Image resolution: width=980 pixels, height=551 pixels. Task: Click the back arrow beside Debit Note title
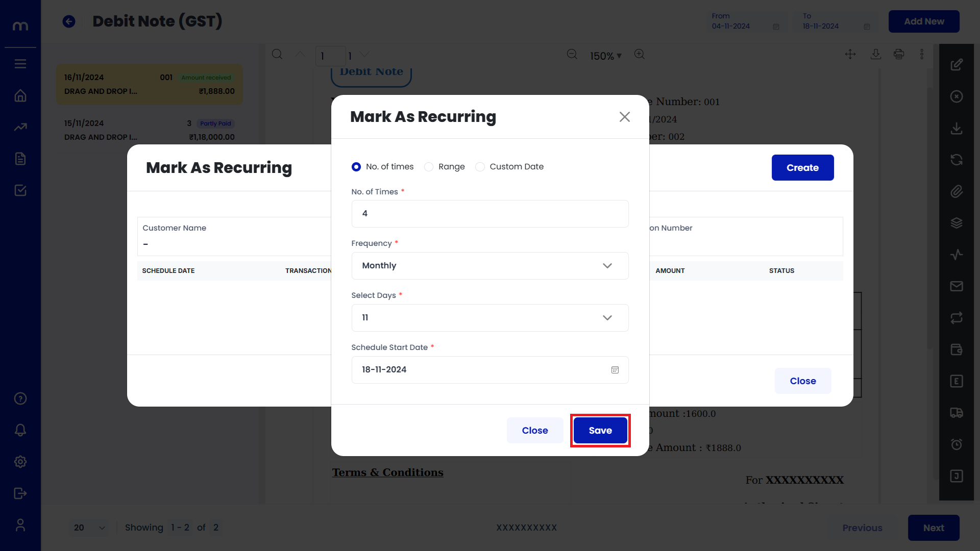click(x=69, y=21)
